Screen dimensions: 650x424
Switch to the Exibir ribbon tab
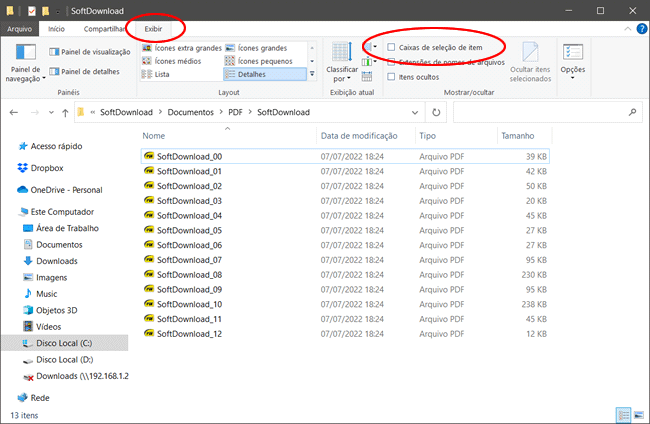[153, 29]
